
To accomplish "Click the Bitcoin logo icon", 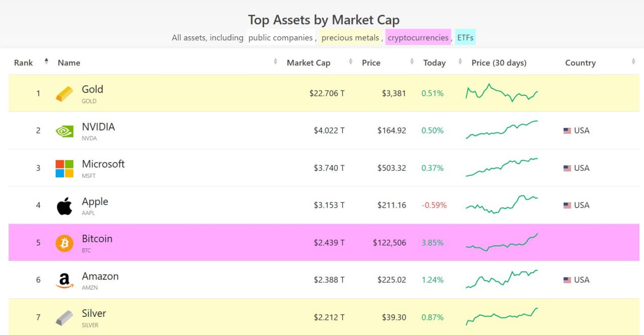I will pyautogui.click(x=64, y=243).
